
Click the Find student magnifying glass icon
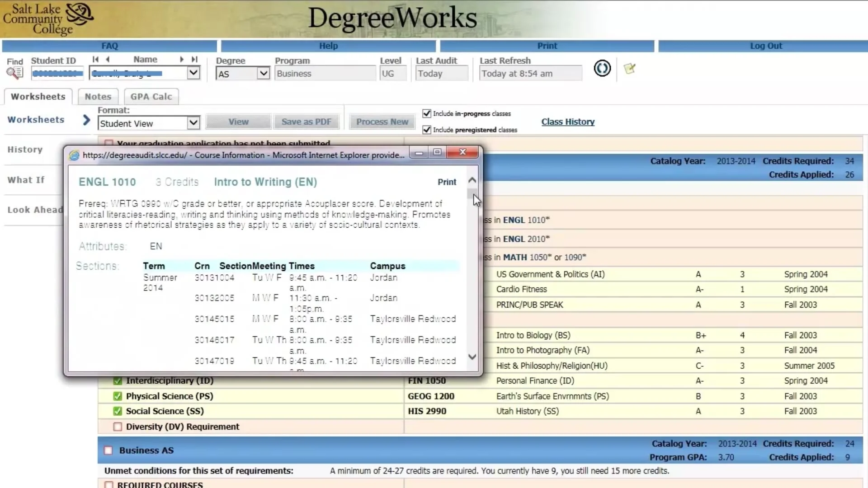[15, 72]
